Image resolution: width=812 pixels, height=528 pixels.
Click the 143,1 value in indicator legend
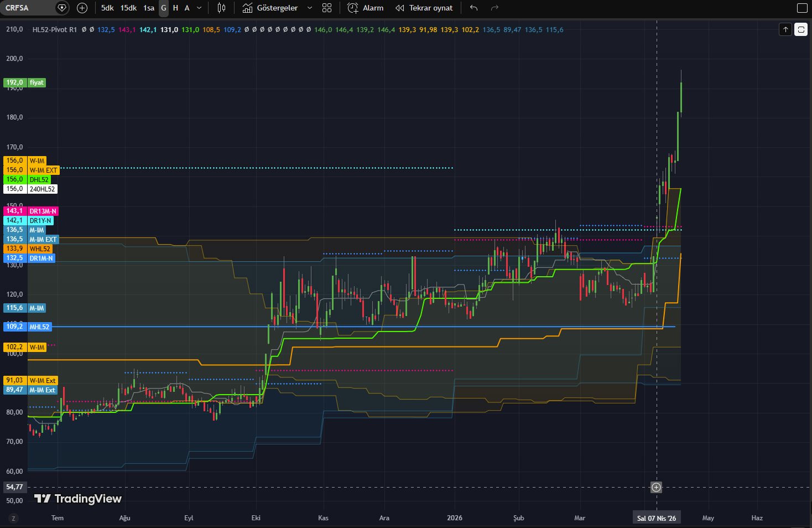[x=127, y=30]
